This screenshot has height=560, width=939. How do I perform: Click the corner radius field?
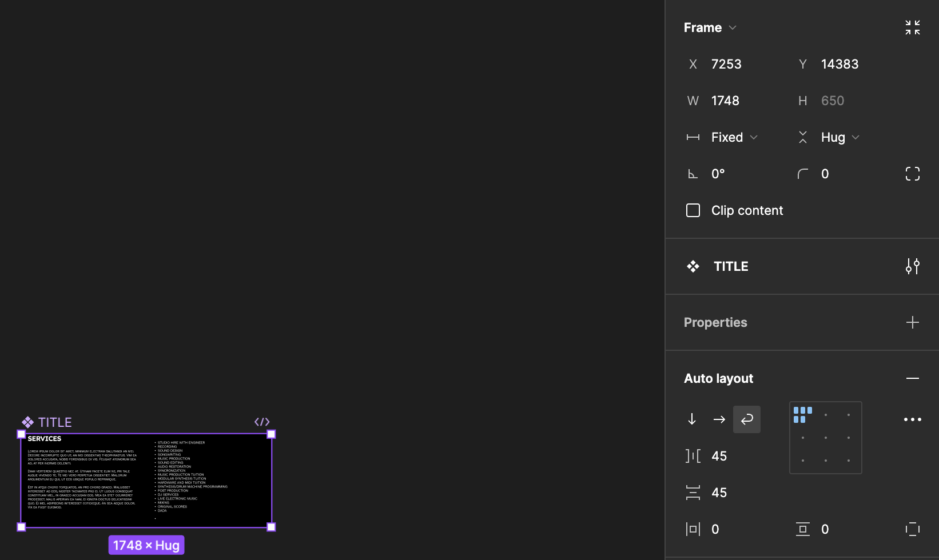(825, 174)
